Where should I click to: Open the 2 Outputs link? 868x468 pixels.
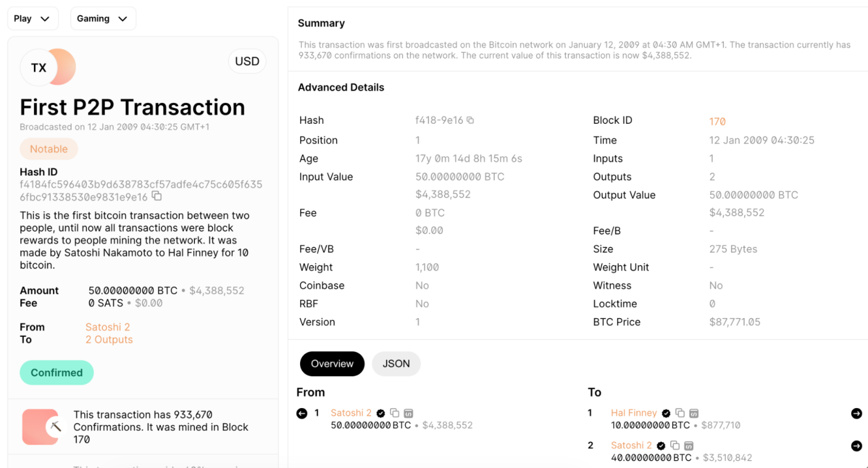[x=109, y=339]
